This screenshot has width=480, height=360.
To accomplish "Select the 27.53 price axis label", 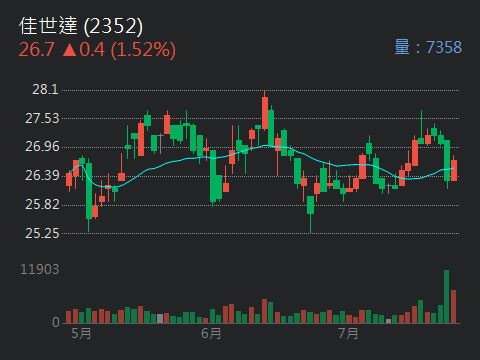I will pos(42,118).
